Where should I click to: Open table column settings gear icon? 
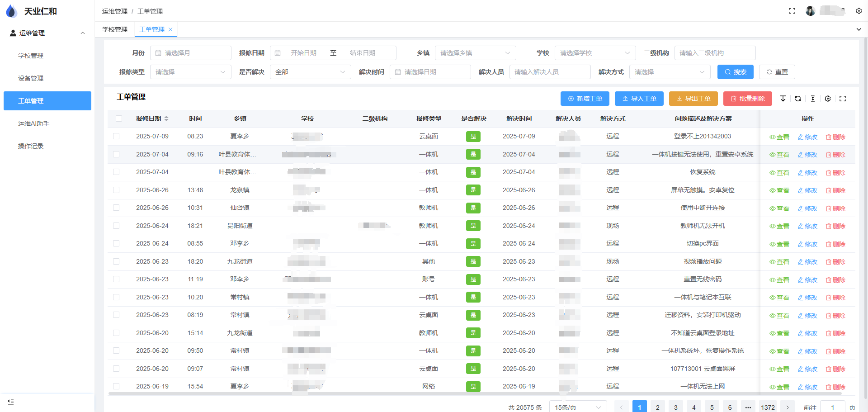pyautogui.click(x=828, y=99)
